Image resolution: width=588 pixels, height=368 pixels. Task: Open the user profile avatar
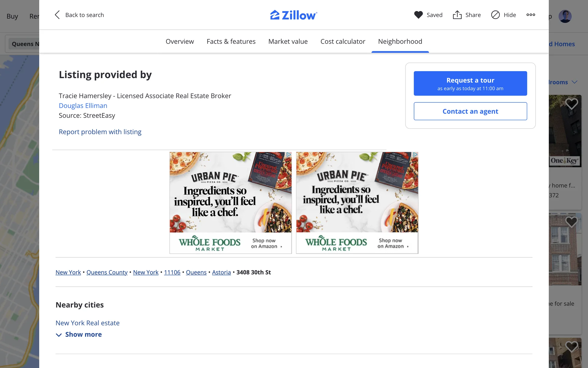[x=565, y=16]
